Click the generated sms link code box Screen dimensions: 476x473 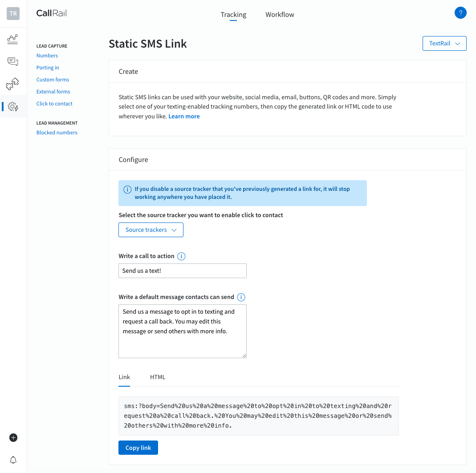point(259,416)
